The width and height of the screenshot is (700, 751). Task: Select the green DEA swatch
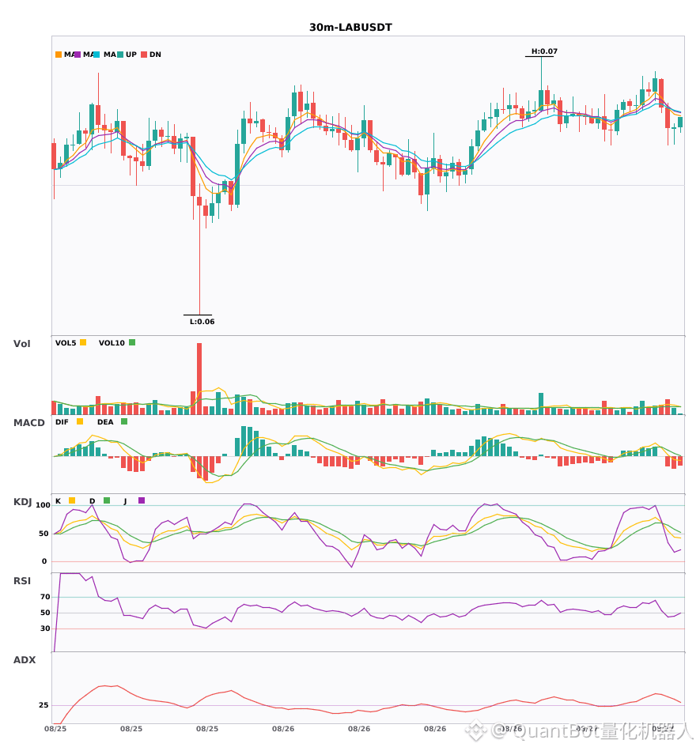click(124, 421)
